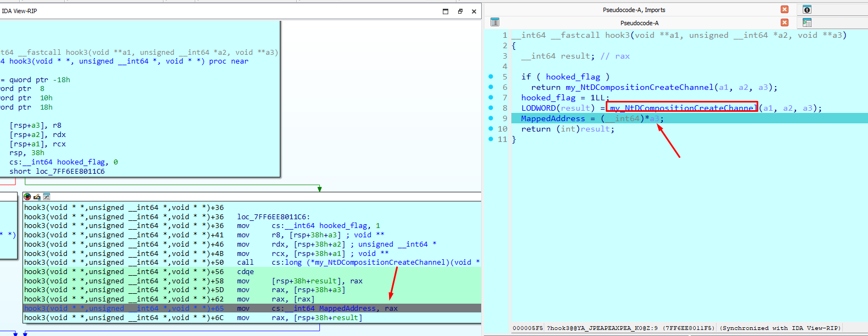Click 'rsp, 38h' line in top node
The height and width of the screenshot is (336, 868).
[x=27, y=153]
